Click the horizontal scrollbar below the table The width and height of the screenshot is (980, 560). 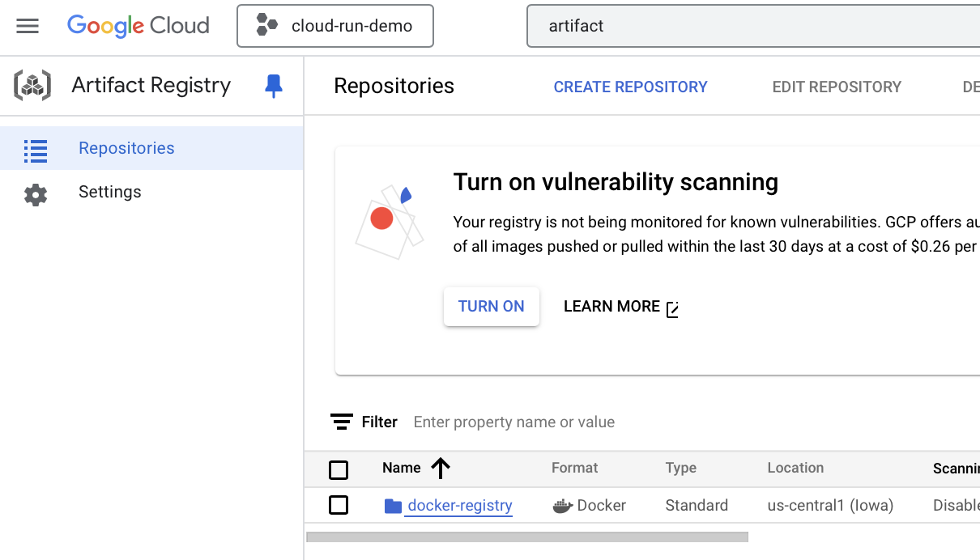tap(527, 537)
